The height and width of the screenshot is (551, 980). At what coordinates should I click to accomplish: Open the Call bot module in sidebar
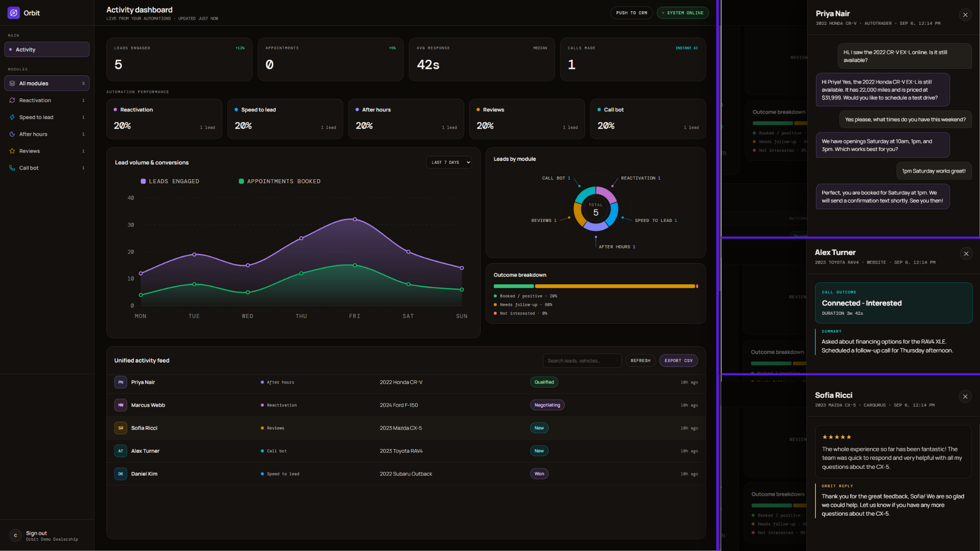click(47, 168)
